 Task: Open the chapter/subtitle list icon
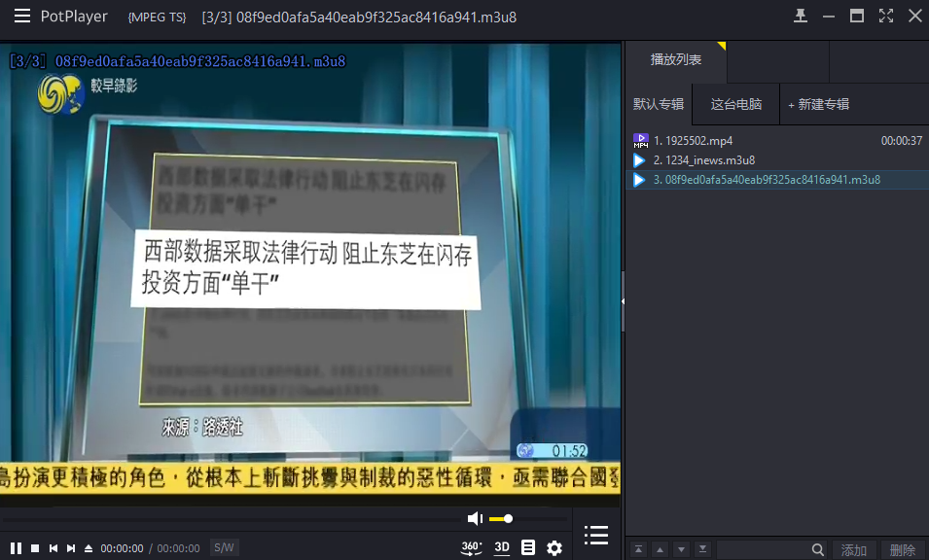(x=528, y=547)
